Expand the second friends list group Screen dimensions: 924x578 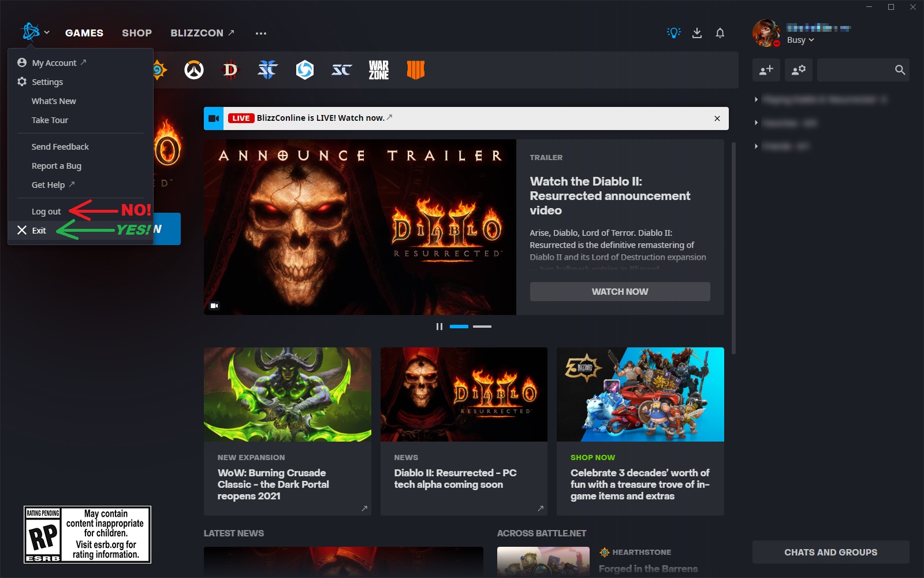(x=757, y=123)
